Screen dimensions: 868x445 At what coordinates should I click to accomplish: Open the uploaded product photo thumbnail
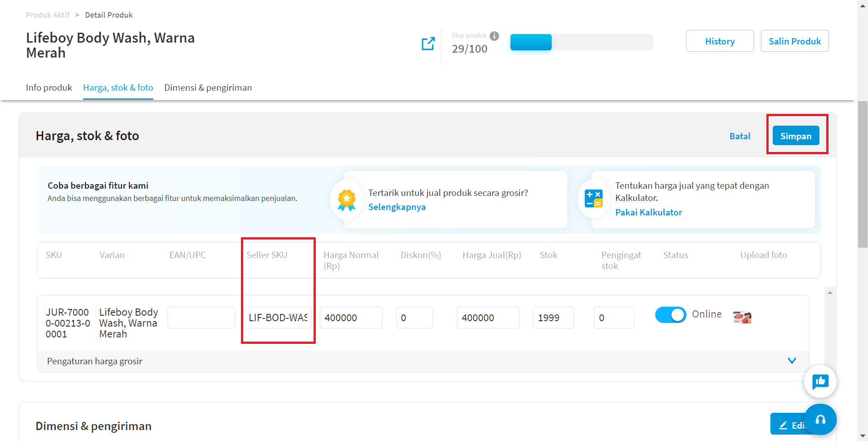[x=742, y=317]
